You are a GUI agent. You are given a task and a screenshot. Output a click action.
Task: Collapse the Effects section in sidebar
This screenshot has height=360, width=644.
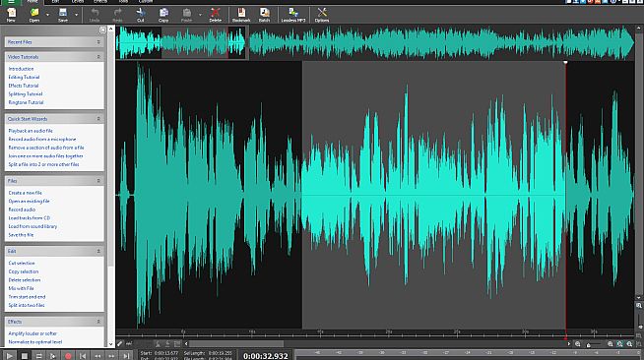[x=98, y=322]
